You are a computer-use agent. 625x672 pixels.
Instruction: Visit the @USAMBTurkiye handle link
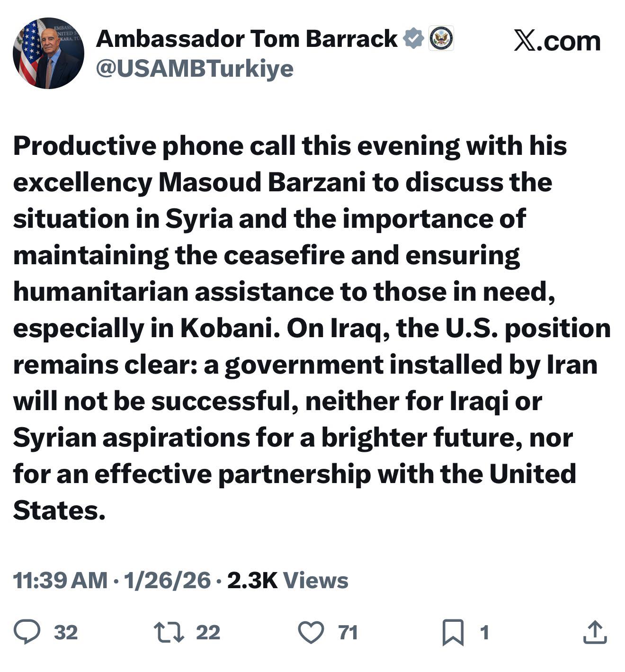[195, 69]
